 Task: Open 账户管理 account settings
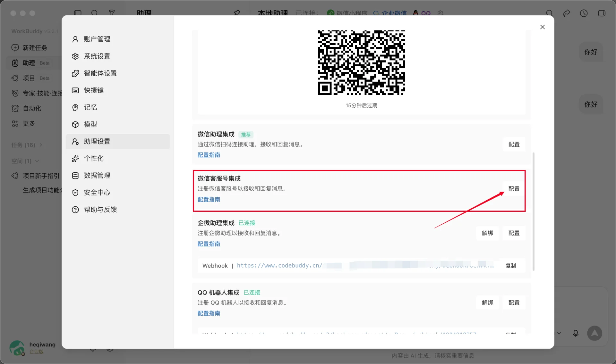coord(117,39)
